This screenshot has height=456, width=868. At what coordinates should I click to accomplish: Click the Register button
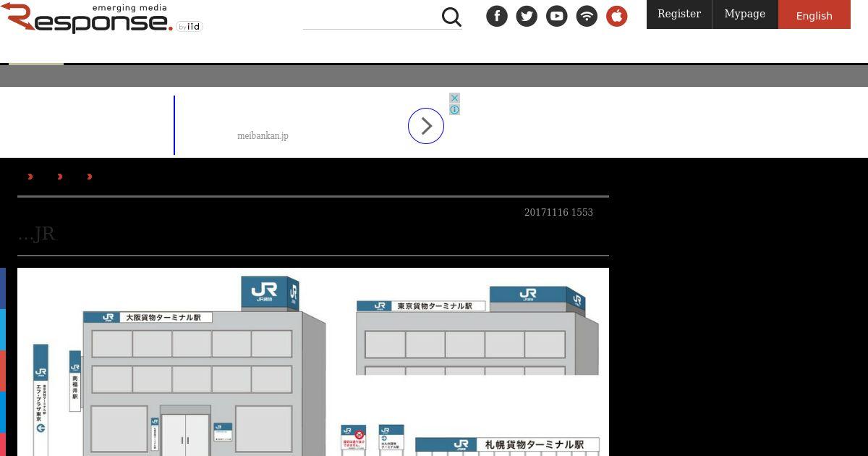click(x=679, y=14)
